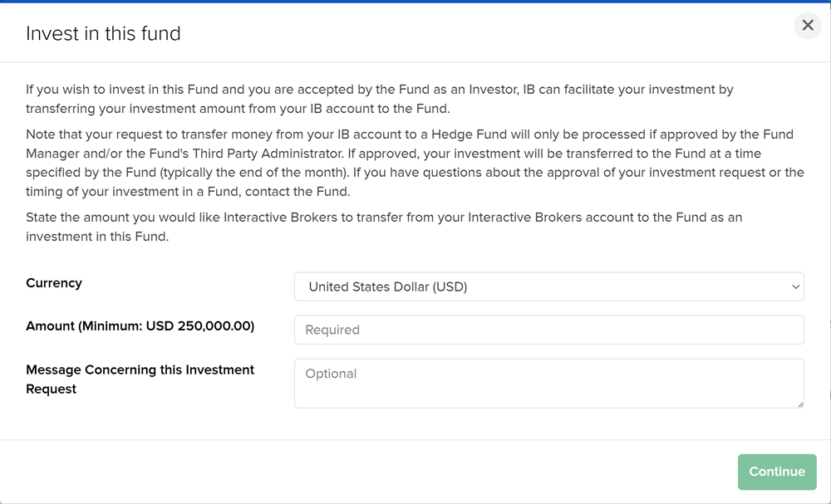Image resolution: width=831 pixels, height=504 pixels.
Task: Close the Invest in this fund dialog
Action: [x=807, y=25]
